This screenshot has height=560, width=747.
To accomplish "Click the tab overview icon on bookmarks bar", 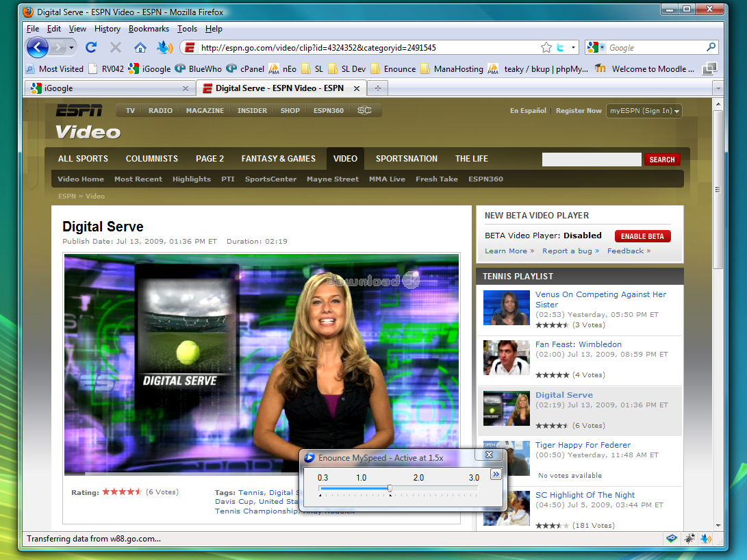I will (x=710, y=68).
